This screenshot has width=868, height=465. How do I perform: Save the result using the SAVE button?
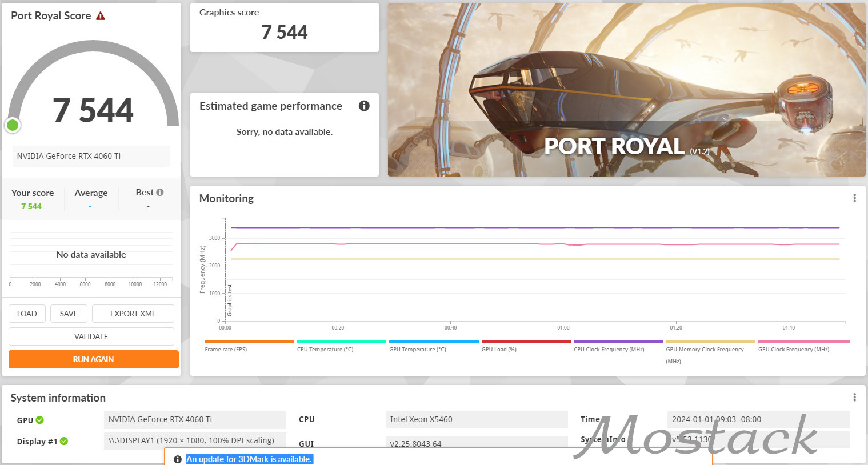69,314
